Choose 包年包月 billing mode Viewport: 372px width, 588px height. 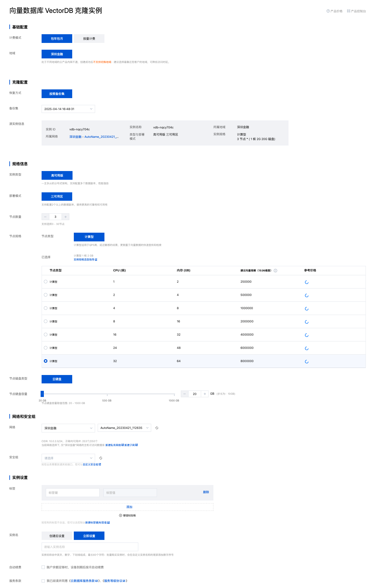tap(57, 38)
